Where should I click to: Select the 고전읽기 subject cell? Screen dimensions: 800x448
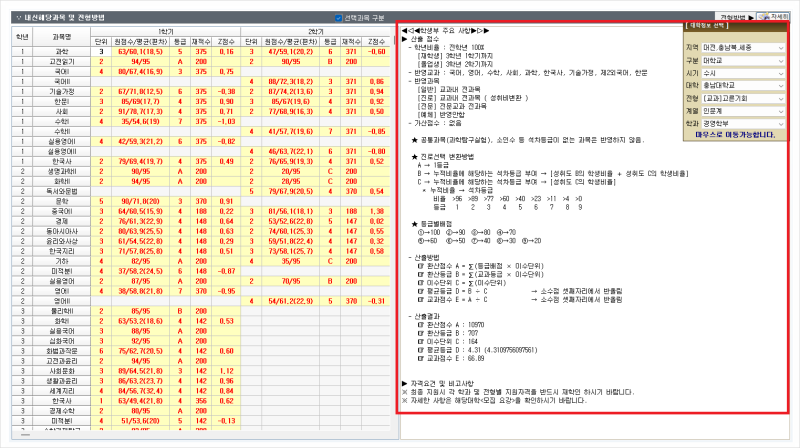62,62
